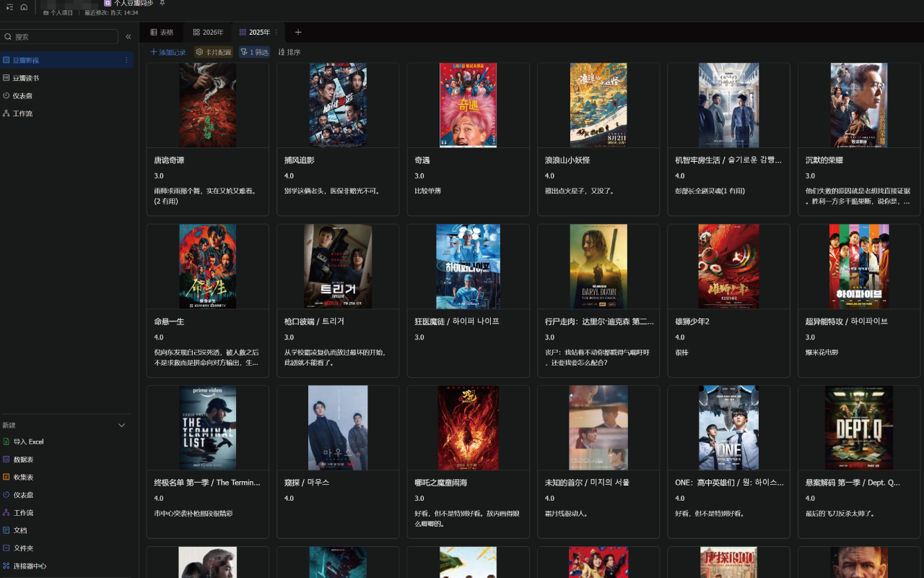
Task: Collapse sidebar with double-chevron icon
Action: [128, 37]
